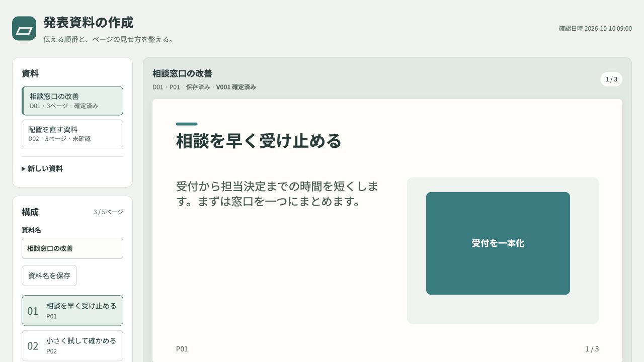Click the 発表資料の作成 page title
Screen dimensions: 644x362
point(89,23)
